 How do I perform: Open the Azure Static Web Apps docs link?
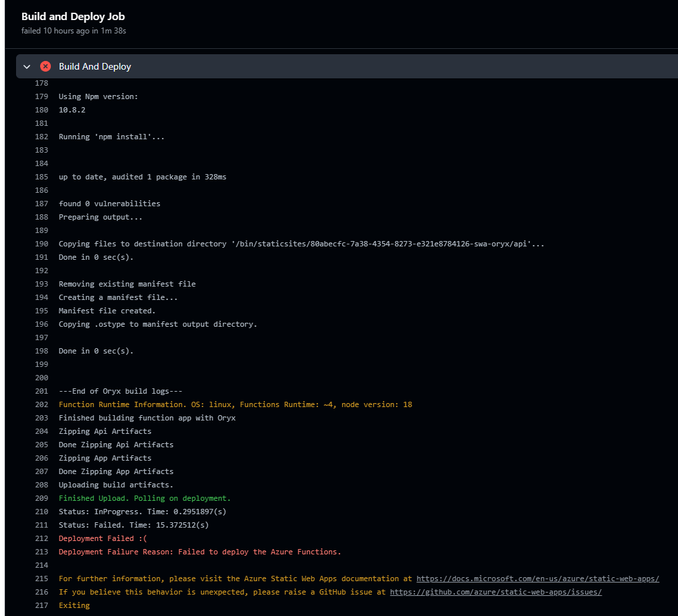tap(537, 579)
